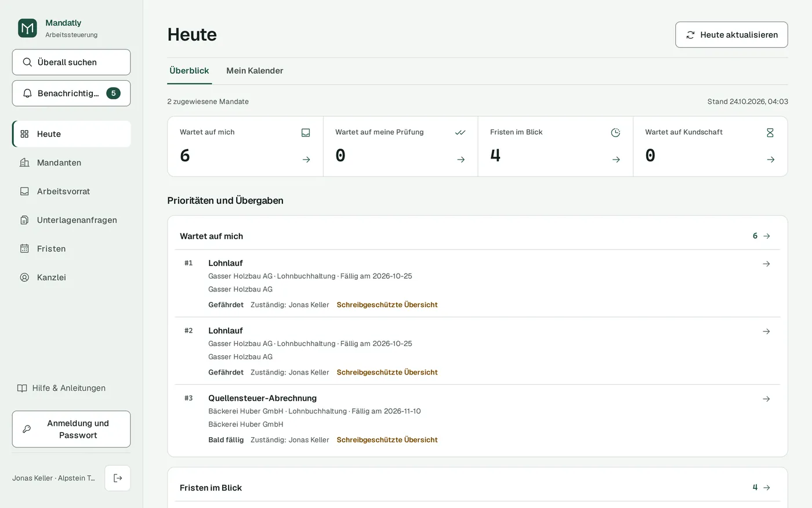Open Benachrichtigungen with bell icon

[x=71, y=93]
